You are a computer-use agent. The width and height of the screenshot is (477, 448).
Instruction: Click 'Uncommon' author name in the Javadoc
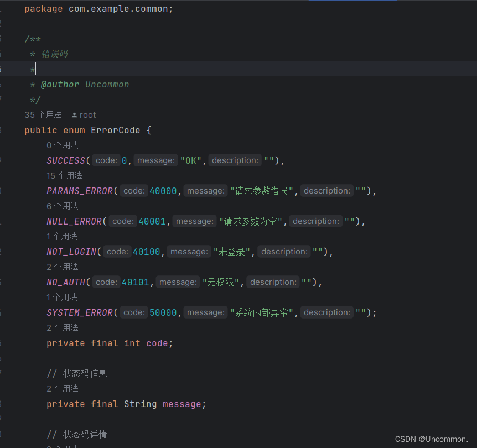click(107, 85)
